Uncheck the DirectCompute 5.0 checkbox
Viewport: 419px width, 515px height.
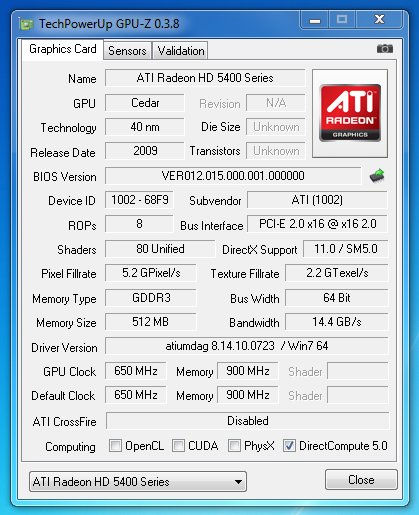(289, 446)
